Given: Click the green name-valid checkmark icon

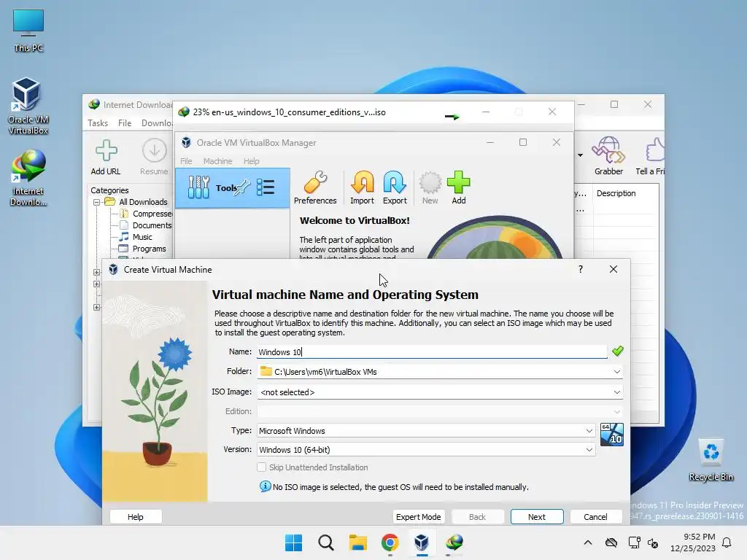Looking at the screenshot, I should pos(617,351).
